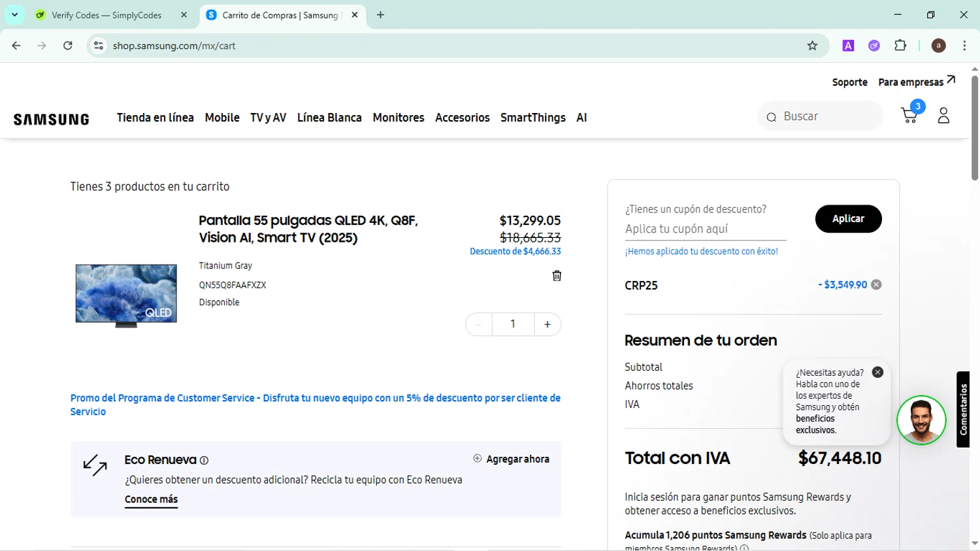980x551 pixels.
Task: Decrease TV quantity with minus button
Action: [x=479, y=324]
